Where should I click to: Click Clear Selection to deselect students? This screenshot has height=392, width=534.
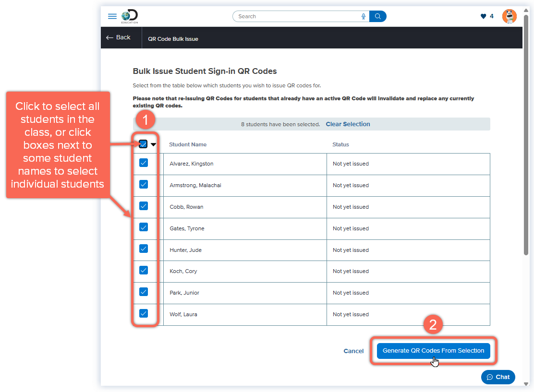348,124
